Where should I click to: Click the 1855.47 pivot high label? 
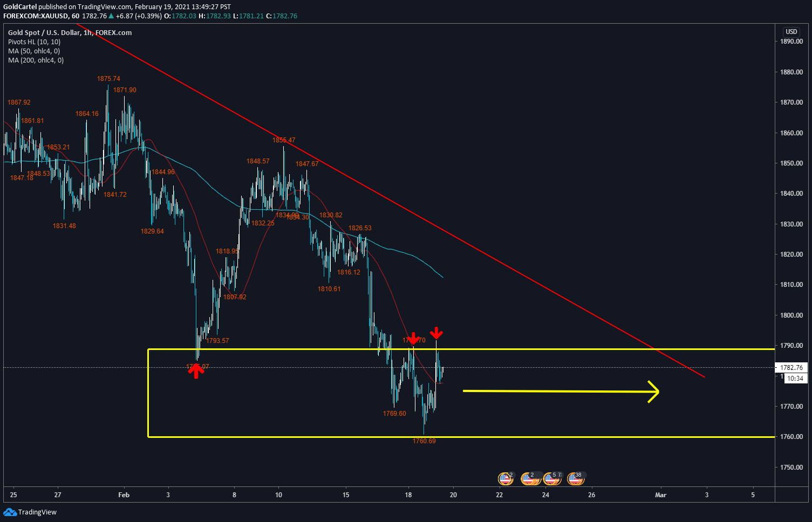click(x=284, y=140)
